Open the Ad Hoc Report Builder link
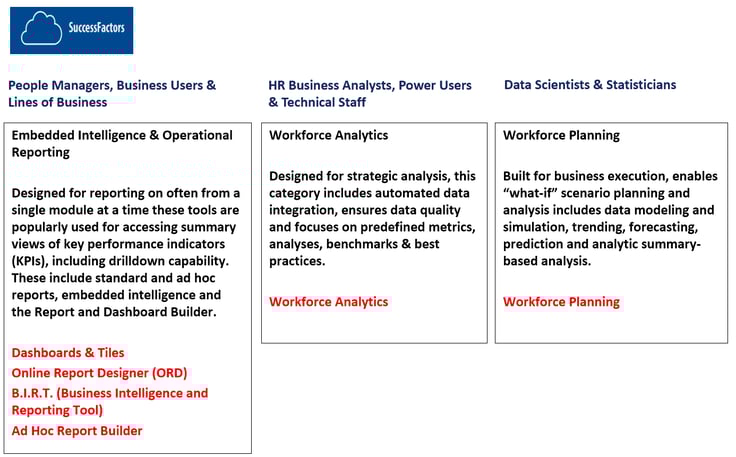 point(77,431)
